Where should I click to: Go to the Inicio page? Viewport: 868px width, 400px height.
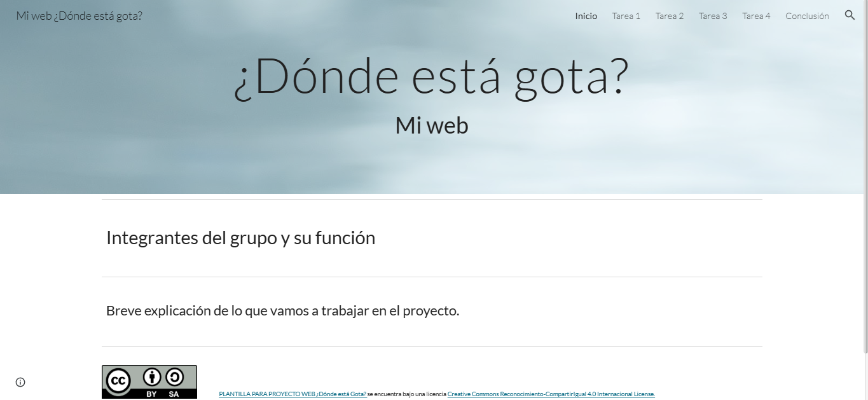(x=586, y=16)
